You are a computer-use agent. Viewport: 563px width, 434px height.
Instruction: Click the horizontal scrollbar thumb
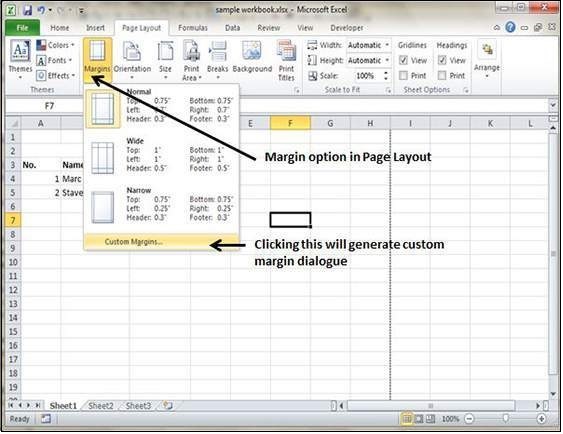coord(431,406)
